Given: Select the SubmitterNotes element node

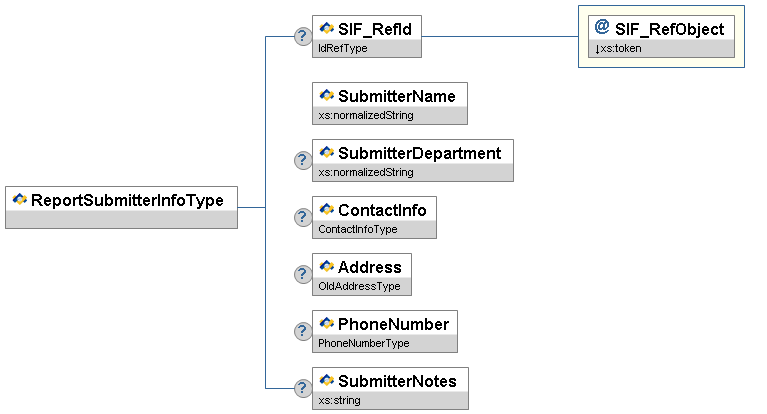Looking at the screenshot, I should point(396,381).
